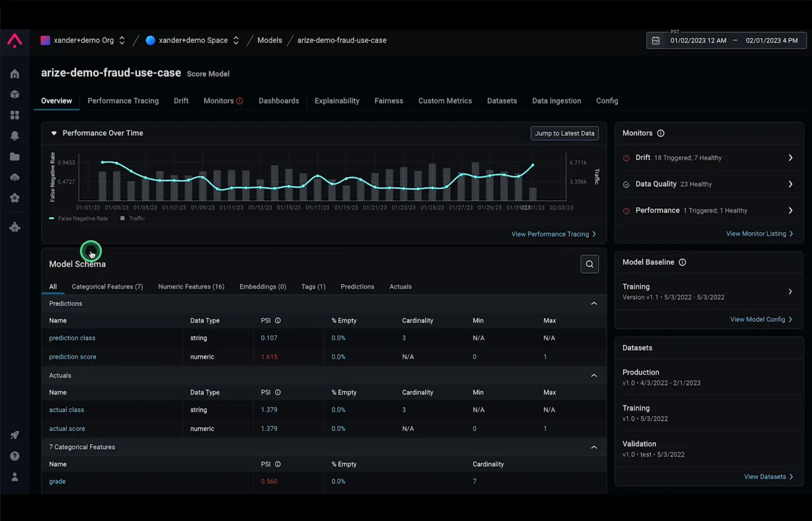Click the PSI info icon in Categorical Features
This screenshot has width=812, height=521.
click(x=278, y=464)
